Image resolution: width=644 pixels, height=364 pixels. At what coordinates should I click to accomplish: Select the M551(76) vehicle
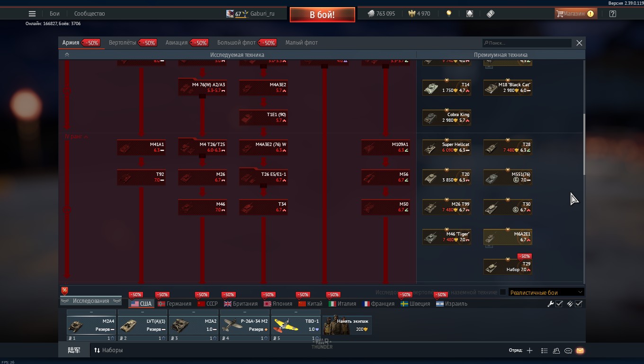[508, 177]
